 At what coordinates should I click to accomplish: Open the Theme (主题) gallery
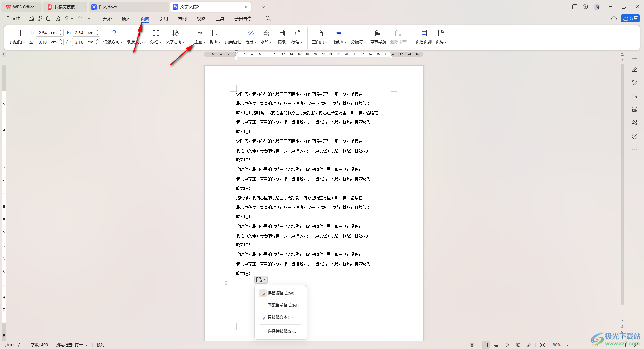click(200, 37)
